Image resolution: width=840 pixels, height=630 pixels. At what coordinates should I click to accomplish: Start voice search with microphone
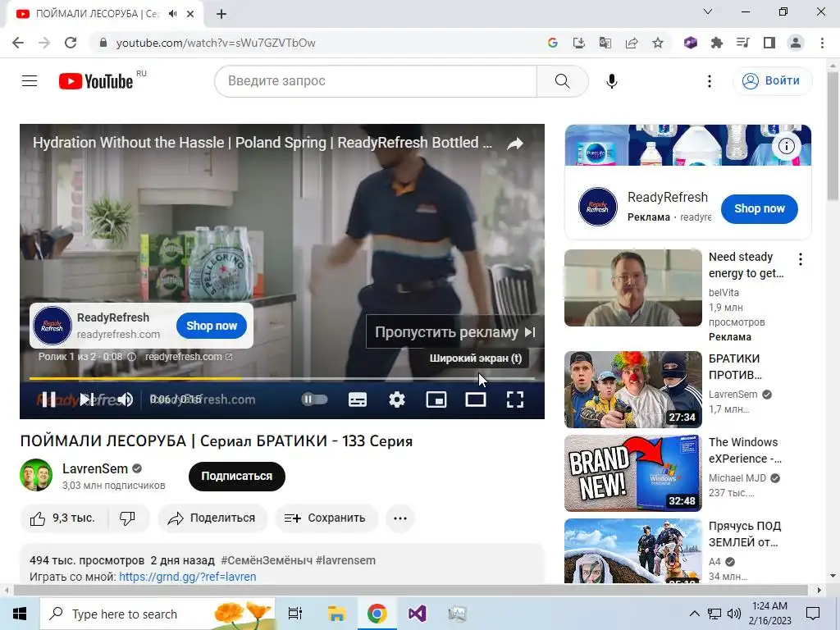click(611, 81)
